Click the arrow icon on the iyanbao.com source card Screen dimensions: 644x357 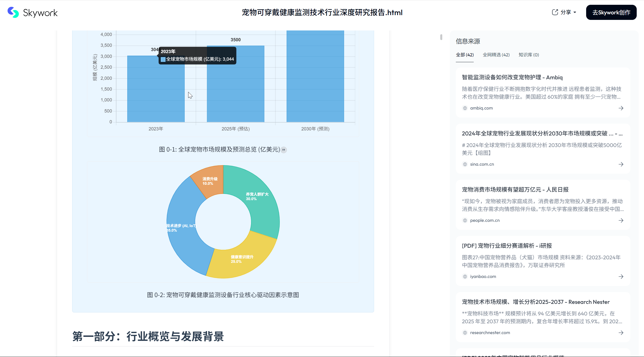click(x=621, y=276)
